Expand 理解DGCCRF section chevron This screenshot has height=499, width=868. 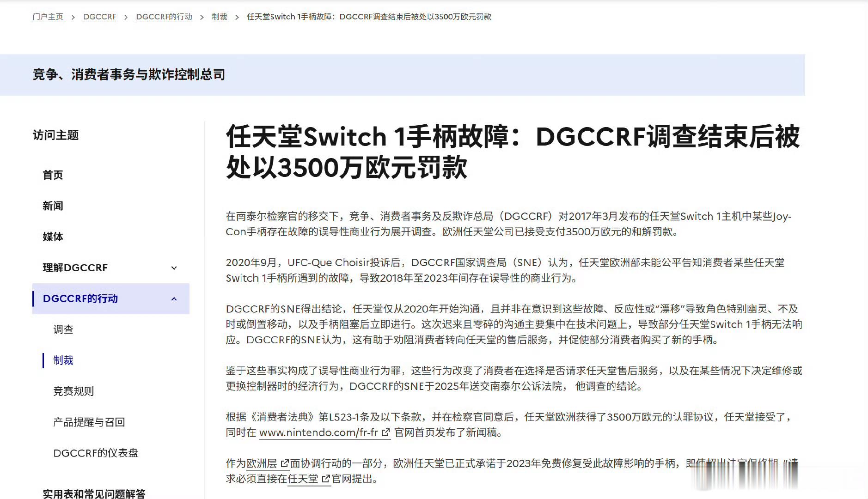coord(174,268)
